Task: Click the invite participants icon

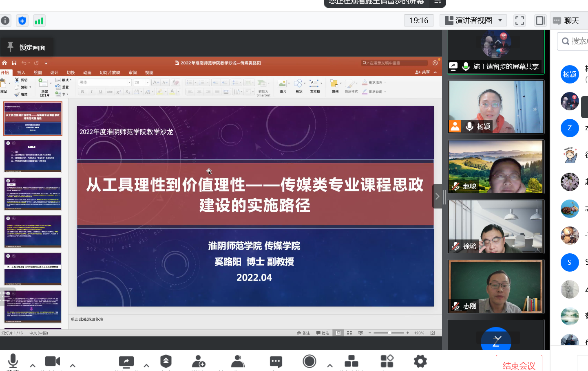Action: pyautogui.click(x=199, y=361)
